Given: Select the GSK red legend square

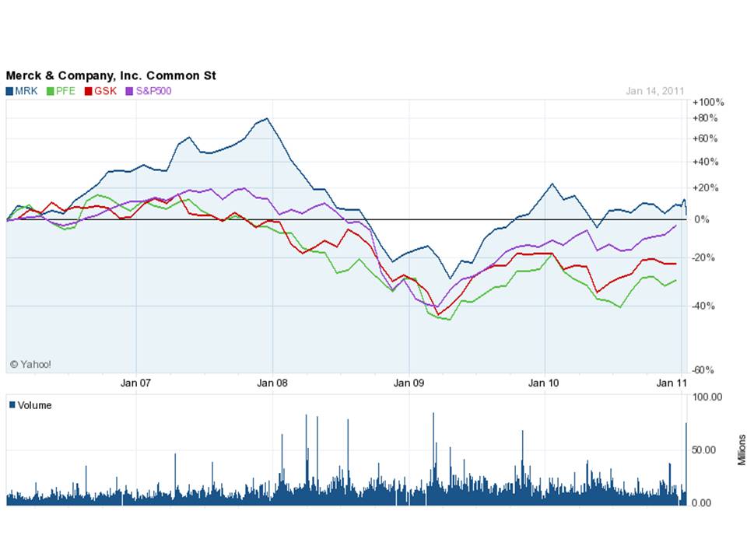Looking at the screenshot, I should 88,91.
